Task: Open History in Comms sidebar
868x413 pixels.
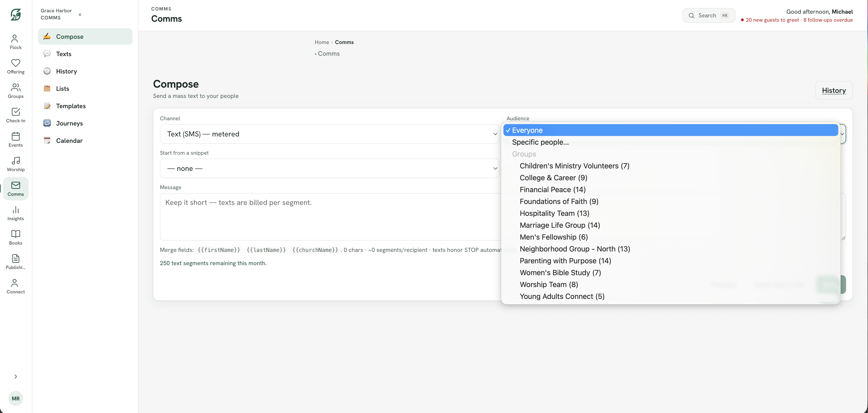Action: [x=85, y=71]
